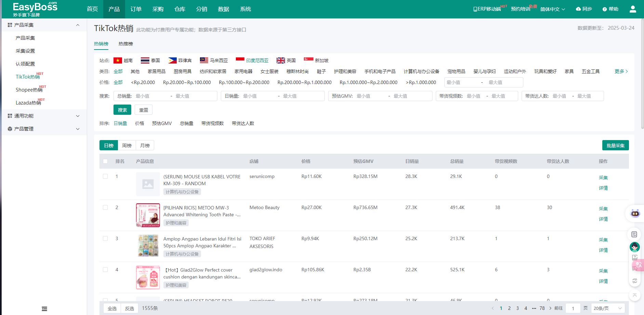
Task: Check the row 3 Amplop Angpao checkbox
Action: click(105, 238)
